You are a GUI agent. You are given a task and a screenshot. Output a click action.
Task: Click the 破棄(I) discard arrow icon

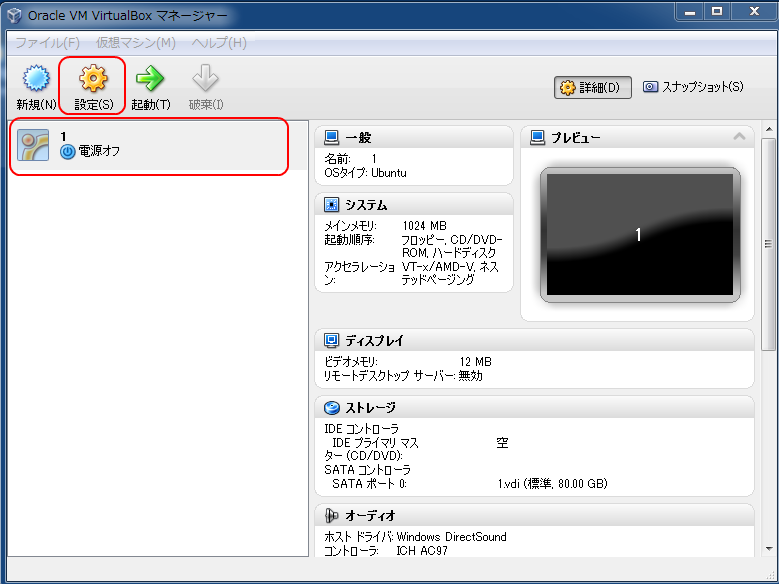(x=205, y=79)
